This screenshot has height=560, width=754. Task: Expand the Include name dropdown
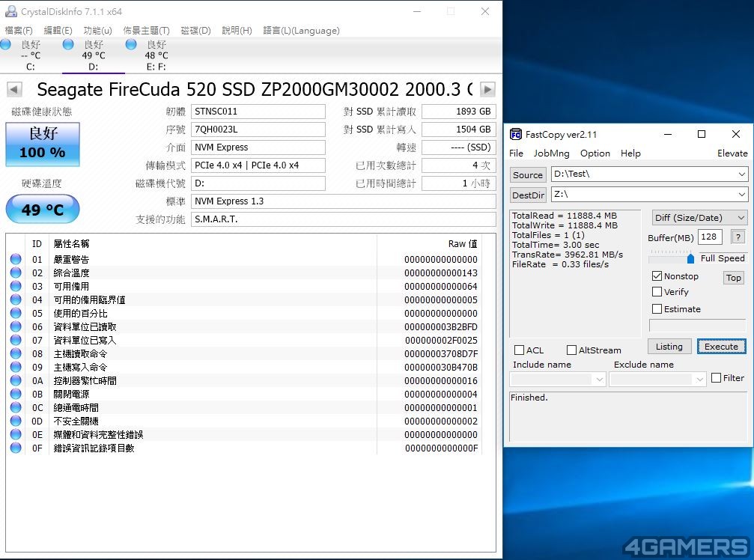pyautogui.click(x=599, y=380)
